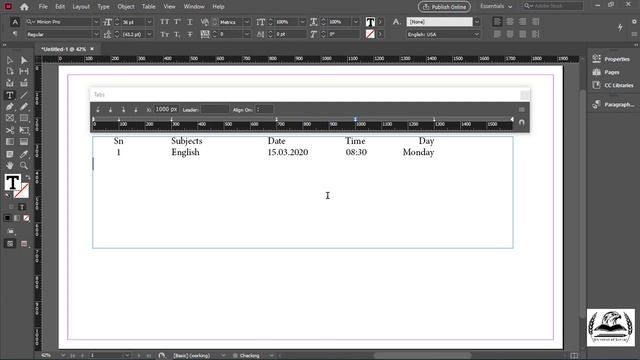
Task: Open the Edit menu
Action: [60, 7]
